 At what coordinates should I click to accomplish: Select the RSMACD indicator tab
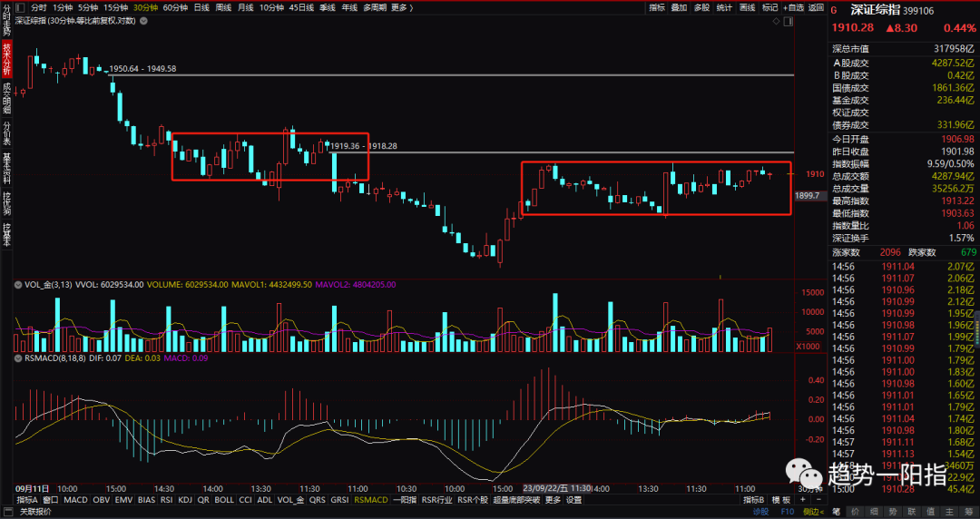click(371, 500)
